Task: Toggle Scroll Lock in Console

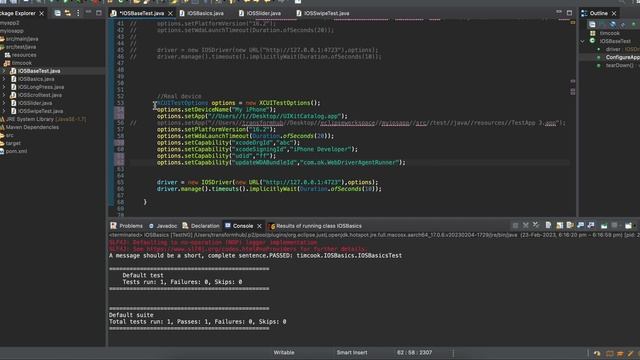Action: [x=560, y=225]
